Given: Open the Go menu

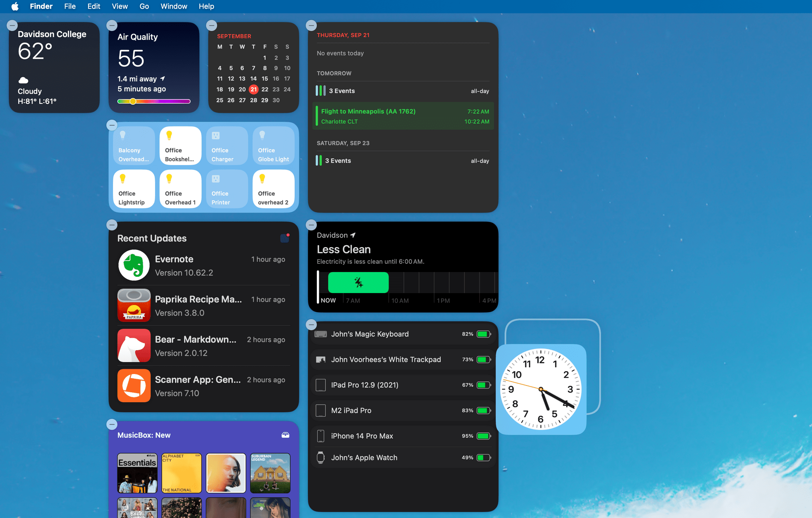Looking at the screenshot, I should tap(144, 6).
